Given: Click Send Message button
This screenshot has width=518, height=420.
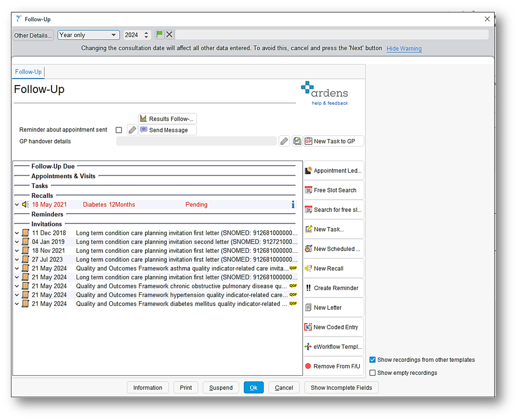Looking at the screenshot, I should tap(167, 130).
